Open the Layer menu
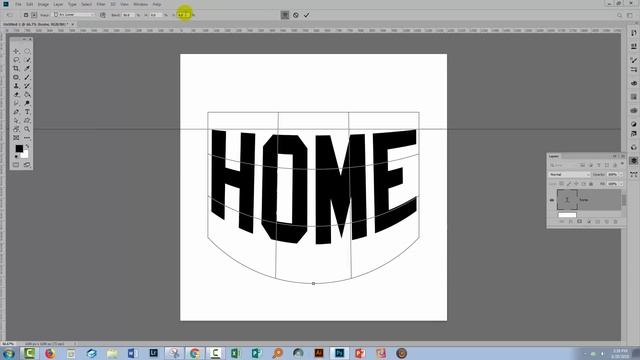The image size is (640, 360). (x=58, y=4)
